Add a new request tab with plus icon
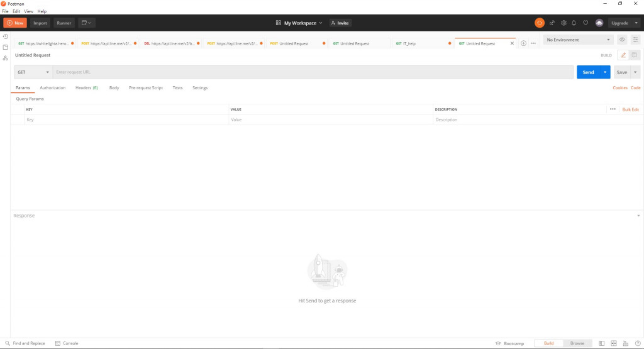 click(523, 43)
